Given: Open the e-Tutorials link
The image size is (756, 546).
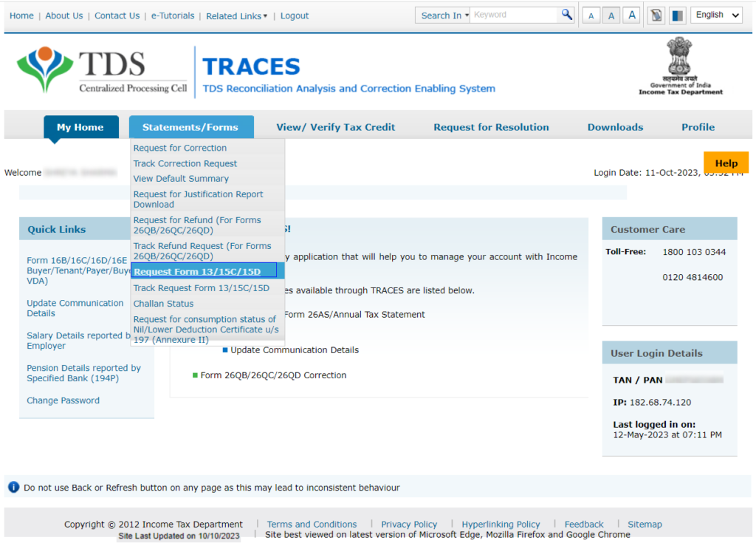Looking at the screenshot, I should click(x=173, y=16).
